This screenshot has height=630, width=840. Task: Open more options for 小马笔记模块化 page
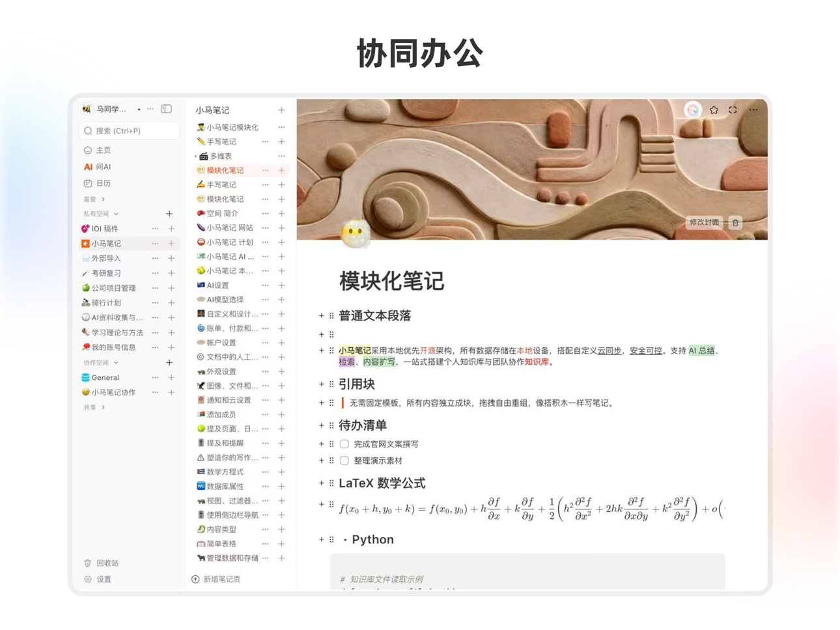281,128
